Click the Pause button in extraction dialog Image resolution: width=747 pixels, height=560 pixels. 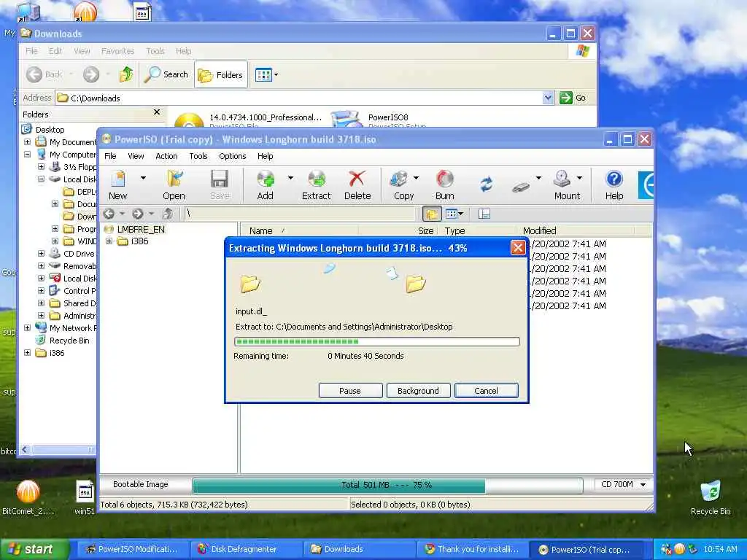pos(350,391)
